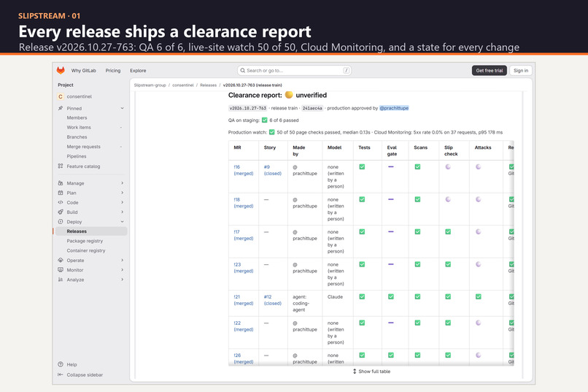The width and height of the screenshot is (588, 392).
Task: Click the Attacks purple dot for !23
Action: click(x=478, y=264)
